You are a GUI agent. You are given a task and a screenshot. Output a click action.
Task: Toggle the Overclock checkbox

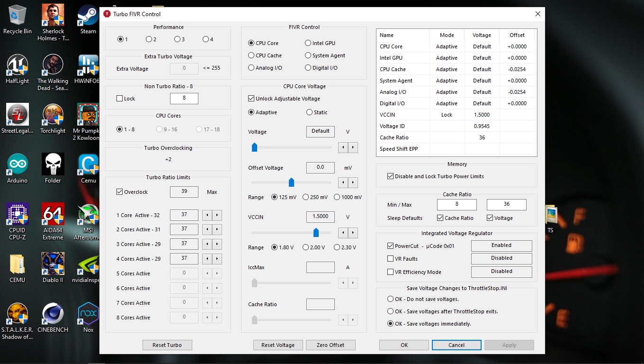120,192
